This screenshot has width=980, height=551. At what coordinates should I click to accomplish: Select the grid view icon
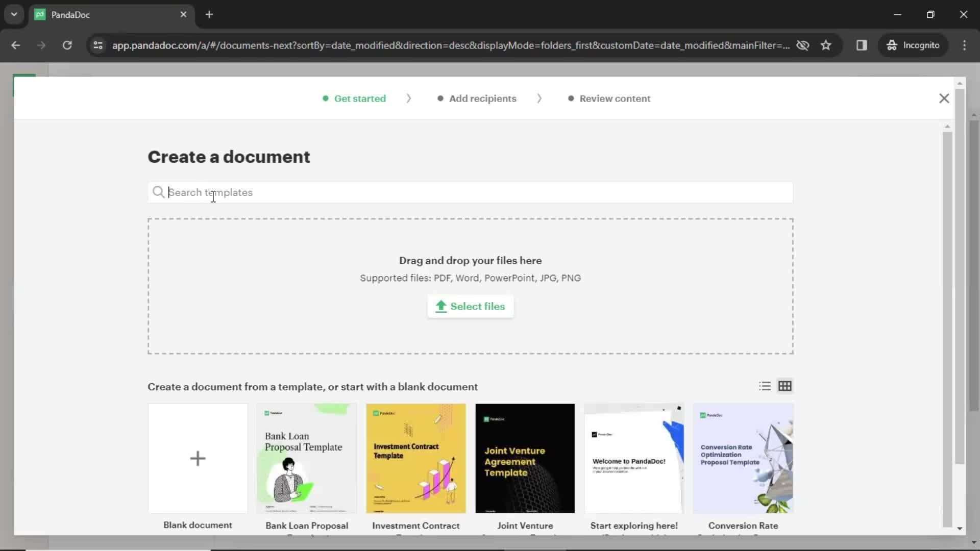pos(785,386)
